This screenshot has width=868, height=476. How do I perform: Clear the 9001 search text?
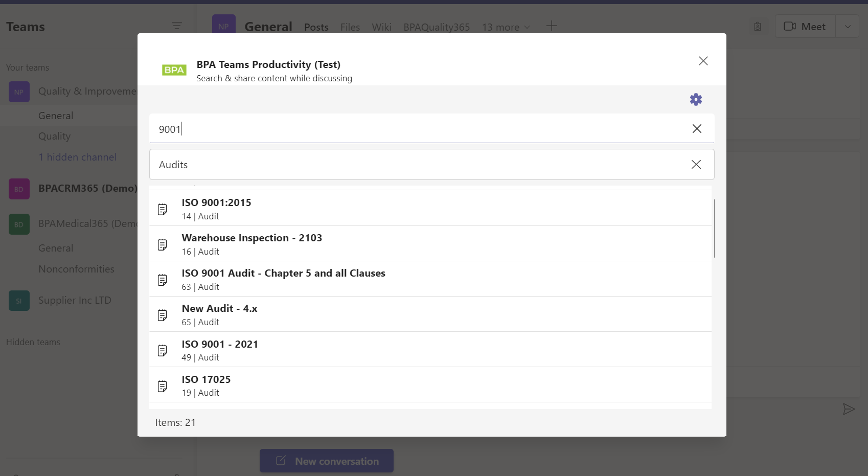pos(697,129)
